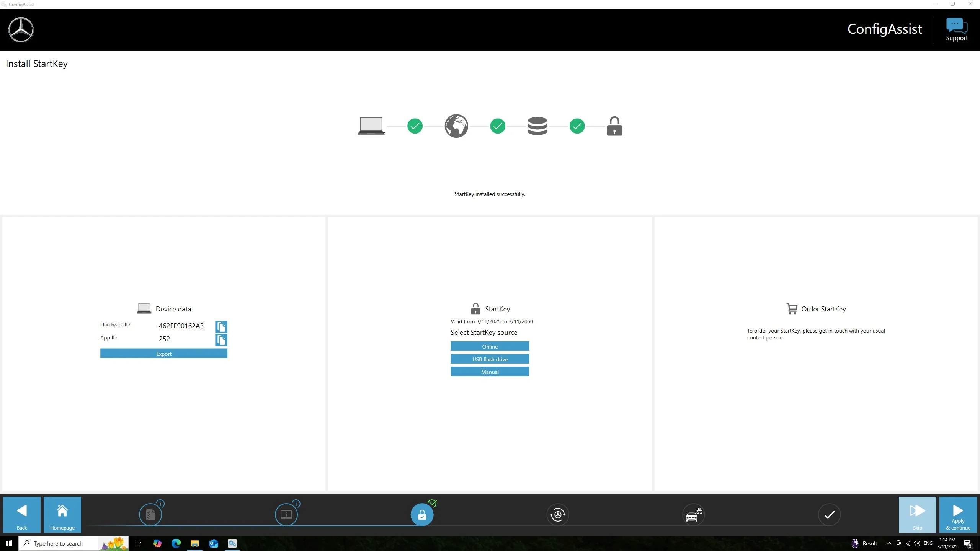This screenshot has width=980, height=551.
Task: Go Back to previous step
Action: coord(22,515)
